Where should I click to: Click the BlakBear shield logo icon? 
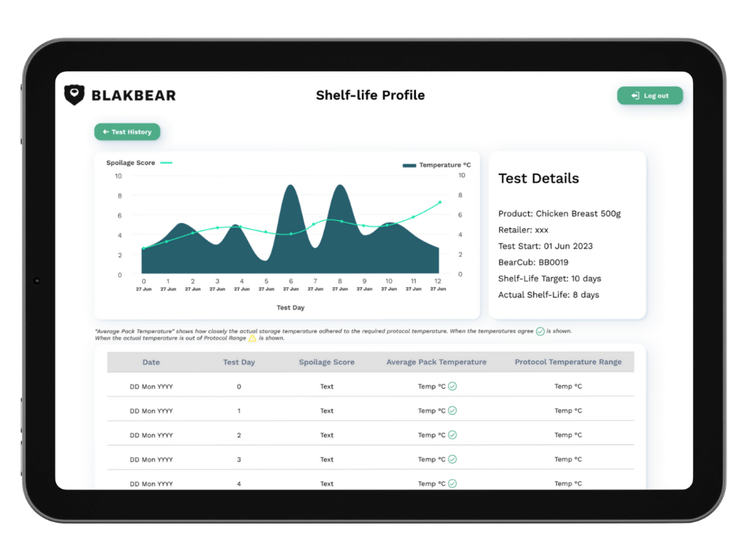[75, 95]
